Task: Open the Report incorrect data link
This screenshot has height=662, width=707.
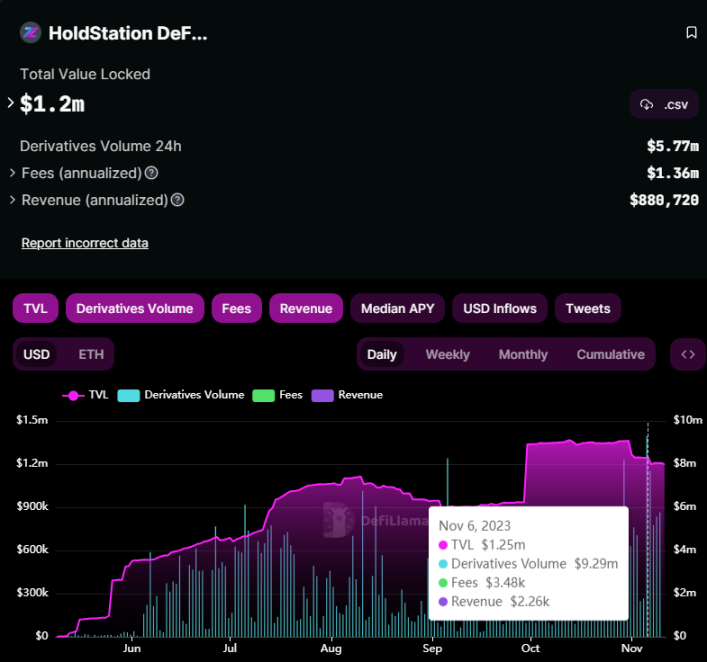Action: (x=85, y=243)
